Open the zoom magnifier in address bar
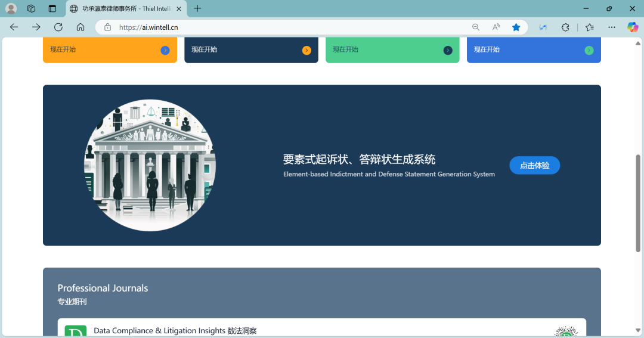 476,27
